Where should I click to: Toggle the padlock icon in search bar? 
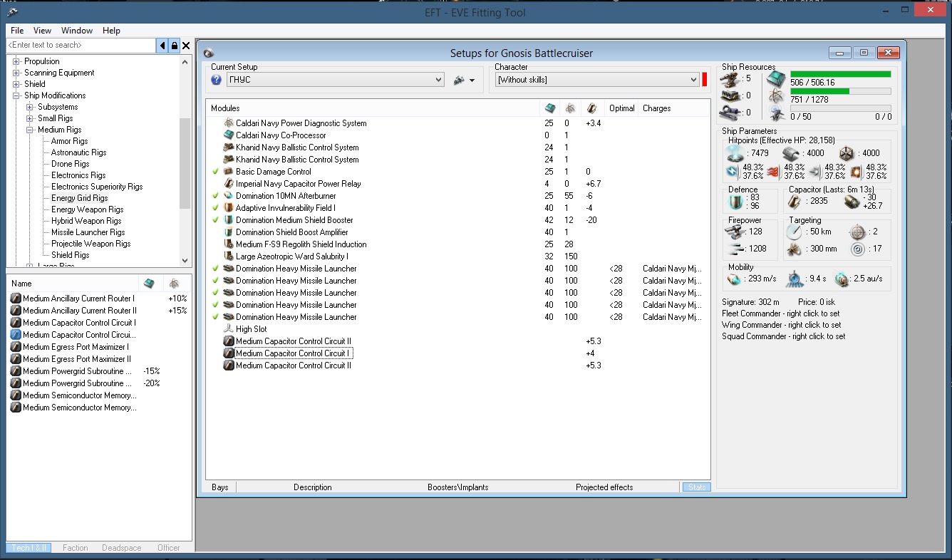click(174, 46)
